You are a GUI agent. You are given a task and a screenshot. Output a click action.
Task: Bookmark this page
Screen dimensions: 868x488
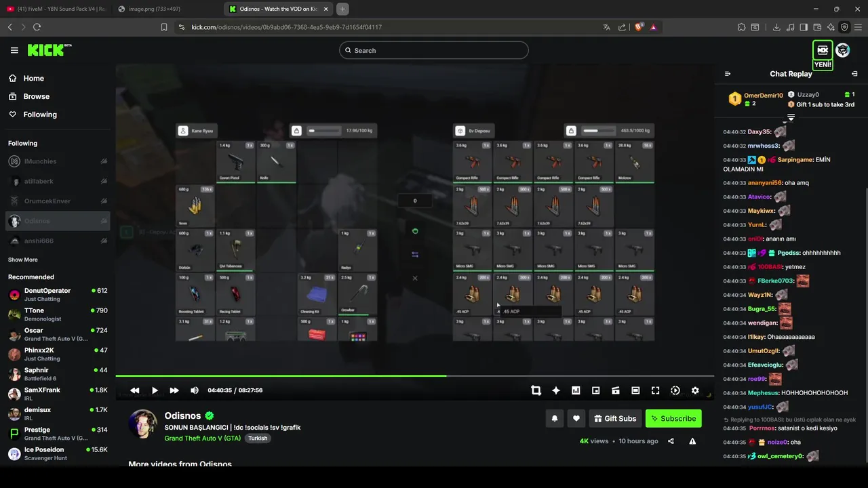click(164, 27)
